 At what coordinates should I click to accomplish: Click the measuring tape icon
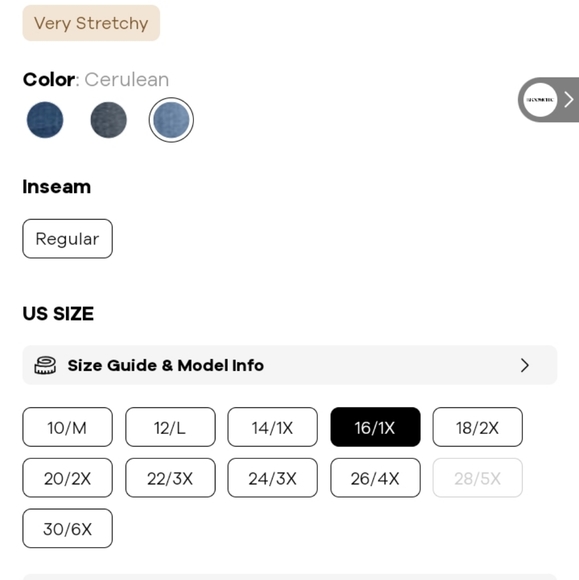tap(45, 365)
